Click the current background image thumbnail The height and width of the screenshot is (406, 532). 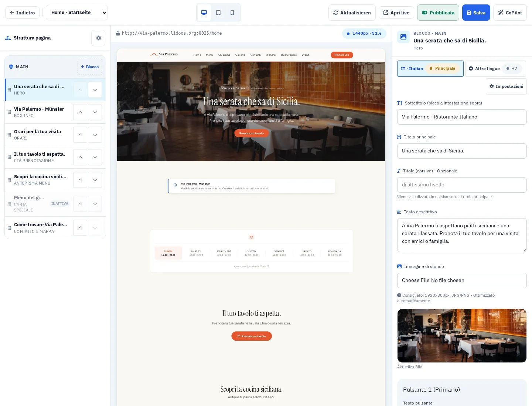462,336
